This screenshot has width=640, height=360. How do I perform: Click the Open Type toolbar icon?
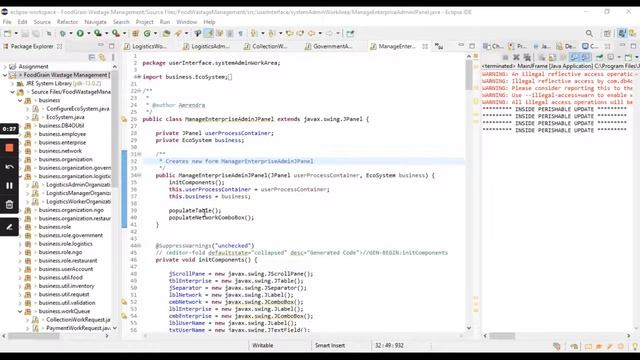[166, 33]
